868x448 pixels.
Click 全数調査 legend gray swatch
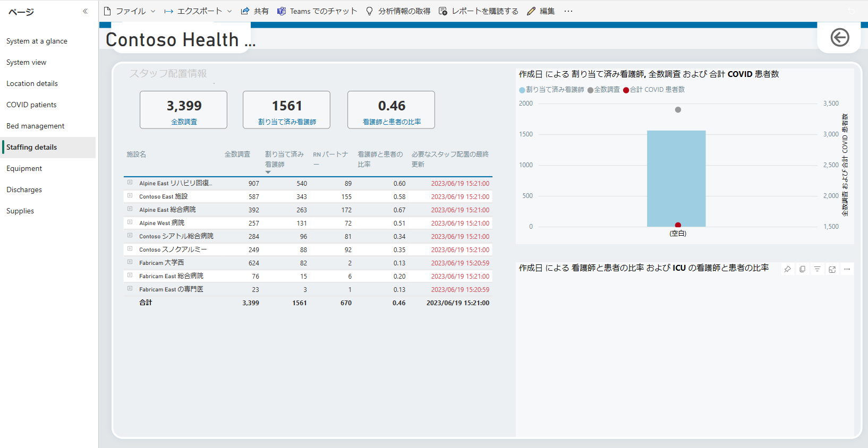590,90
